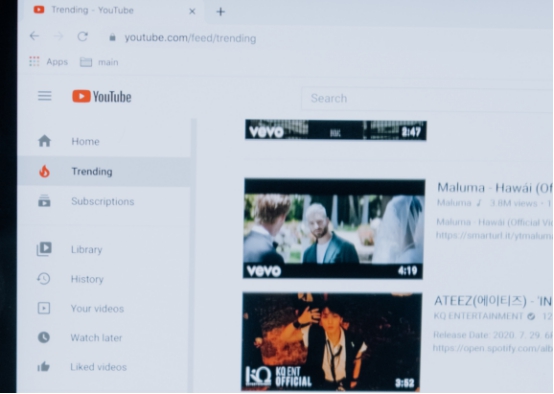554x394 pixels.
Task: Go to Home via house icon
Action: point(45,141)
